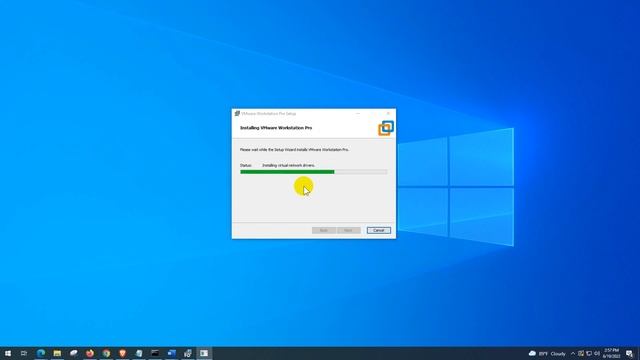Open the Windows Start menu

(8, 353)
